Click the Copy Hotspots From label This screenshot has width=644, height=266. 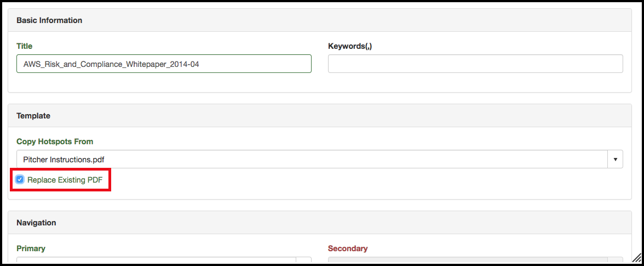(x=55, y=142)
